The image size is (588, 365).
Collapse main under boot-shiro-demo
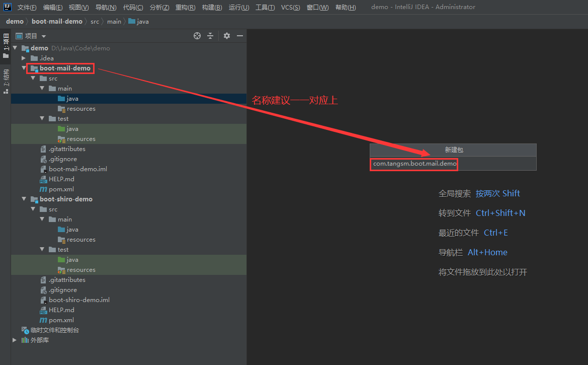point(42,220)
